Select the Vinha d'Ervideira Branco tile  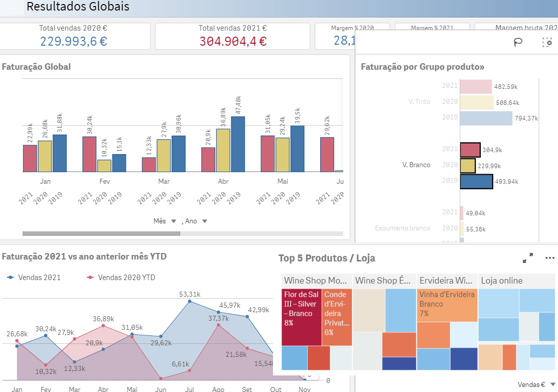click(447, 305)
